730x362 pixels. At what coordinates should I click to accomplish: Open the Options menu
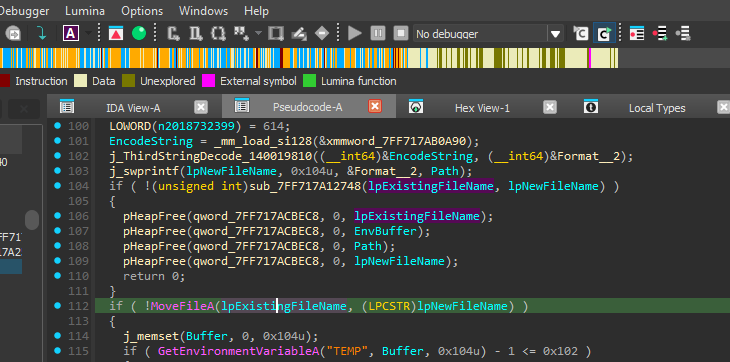coord(142,11)
